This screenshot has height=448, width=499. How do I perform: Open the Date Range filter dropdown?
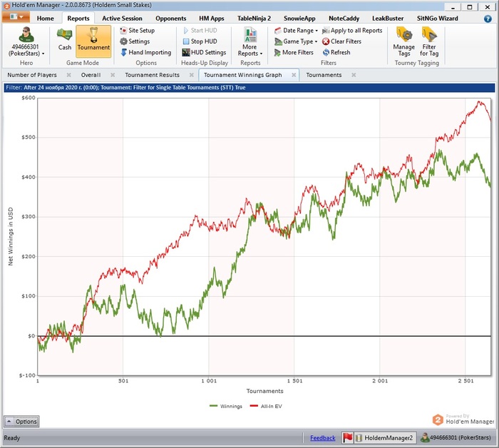pos(296,31)
